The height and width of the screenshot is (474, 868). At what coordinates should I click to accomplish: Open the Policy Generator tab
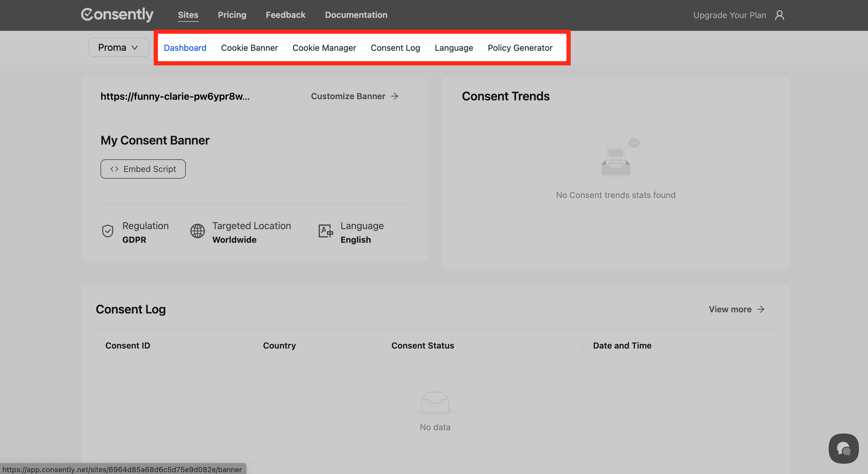pos(520,48)
